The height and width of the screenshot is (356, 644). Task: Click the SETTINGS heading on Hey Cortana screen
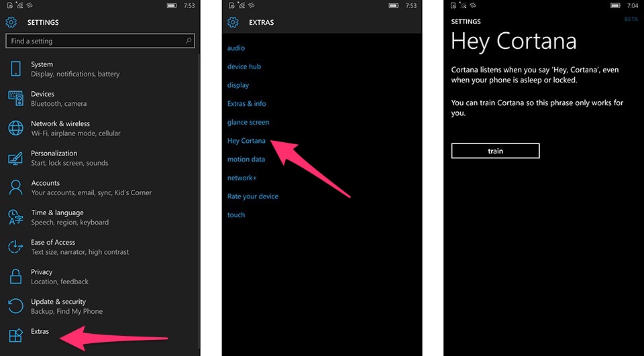pyautogui.click(x=466, y=21)
